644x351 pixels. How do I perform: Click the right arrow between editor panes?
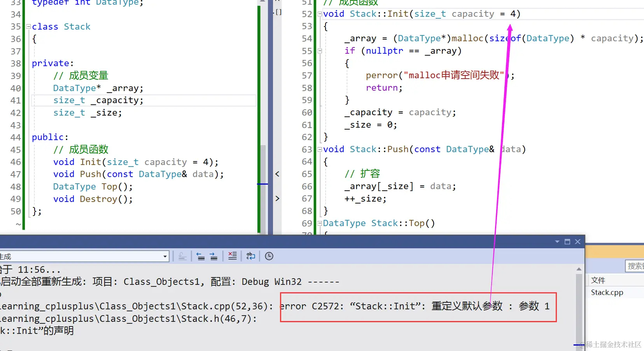point(277,198)
